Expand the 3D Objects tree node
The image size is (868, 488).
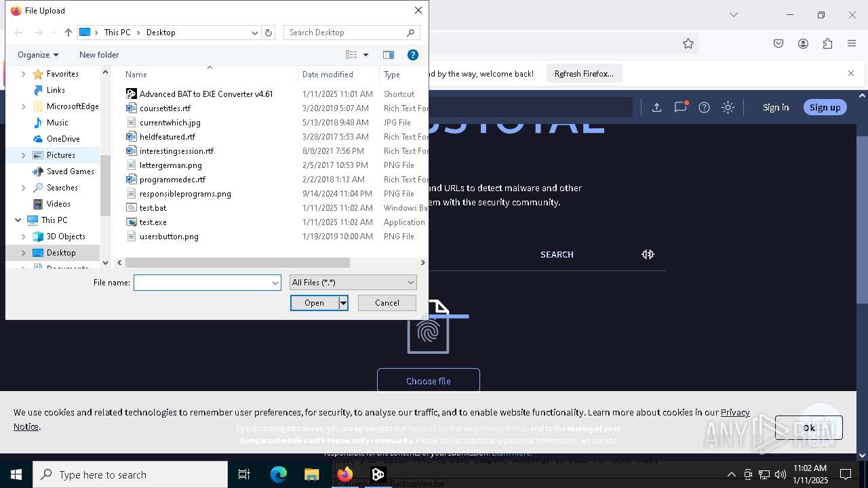pos(24,237)
